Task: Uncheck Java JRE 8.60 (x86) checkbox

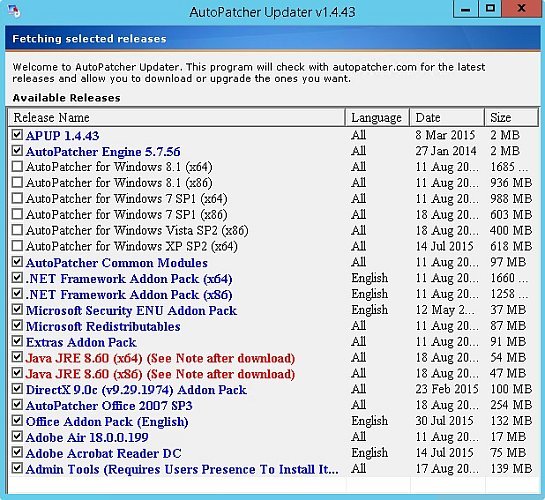Action: (x=17, y=373)
